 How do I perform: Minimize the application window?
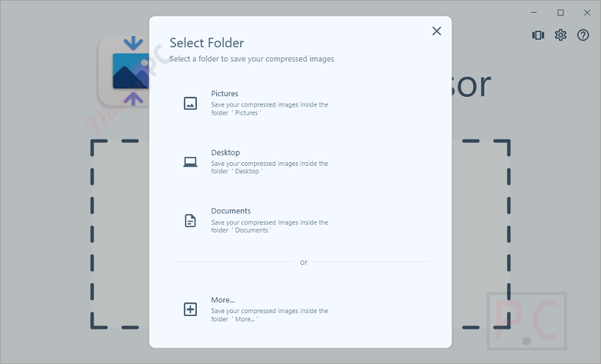533,12
